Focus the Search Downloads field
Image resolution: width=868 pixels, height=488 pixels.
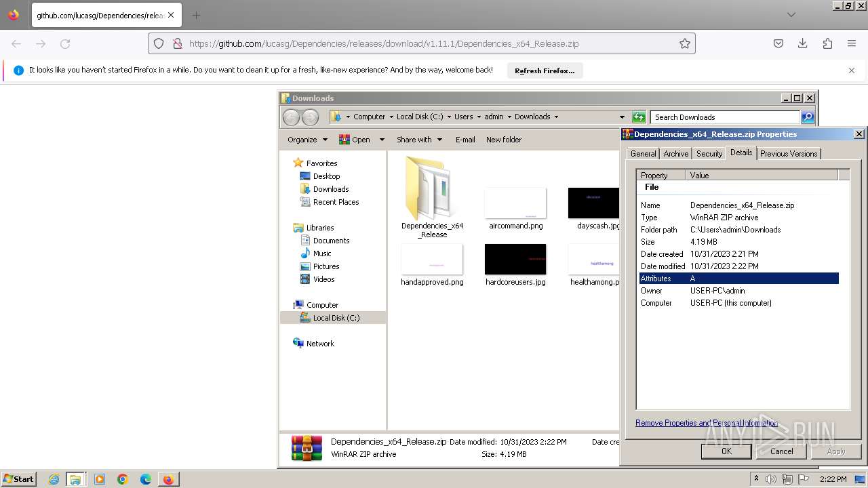tap(725, 117)
